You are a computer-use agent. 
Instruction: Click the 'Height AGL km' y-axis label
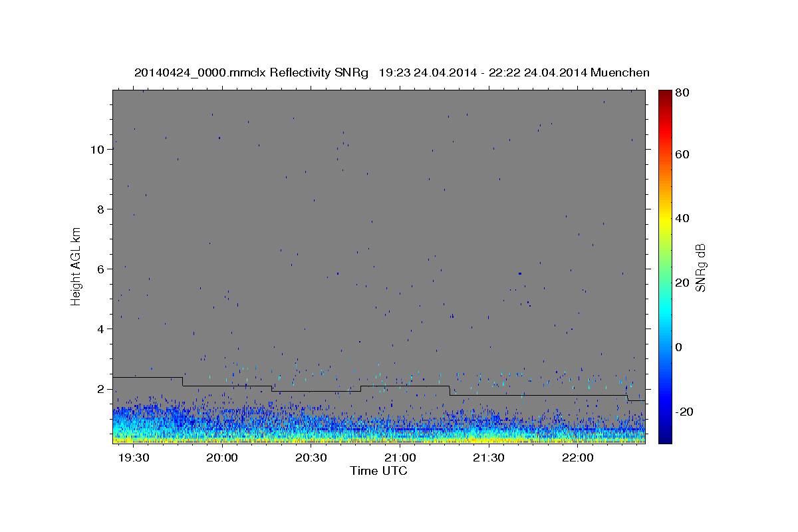(76, 266)
